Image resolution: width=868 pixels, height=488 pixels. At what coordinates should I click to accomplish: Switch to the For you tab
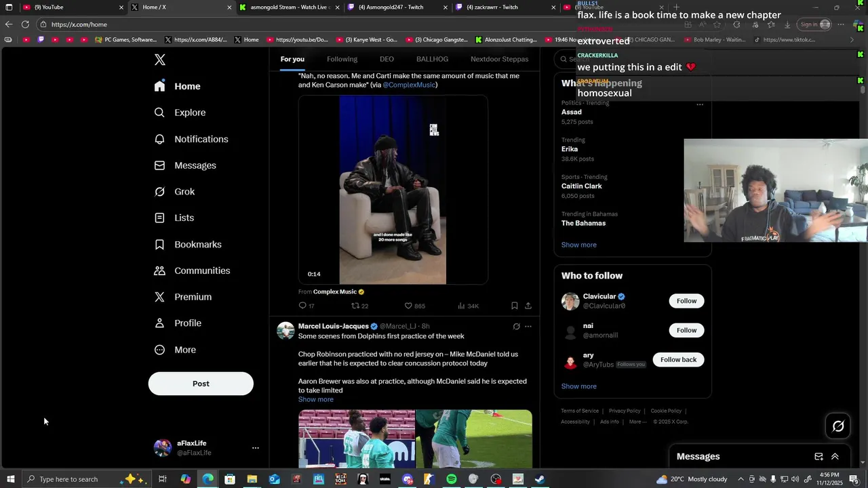coord(292,59)
